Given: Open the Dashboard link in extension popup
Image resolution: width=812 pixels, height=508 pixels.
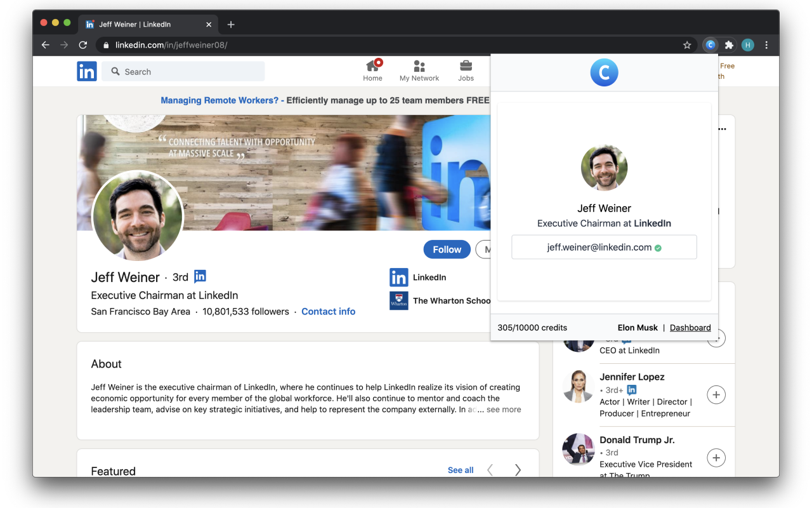Looking at the screenshot, I should tap(690, 328).
